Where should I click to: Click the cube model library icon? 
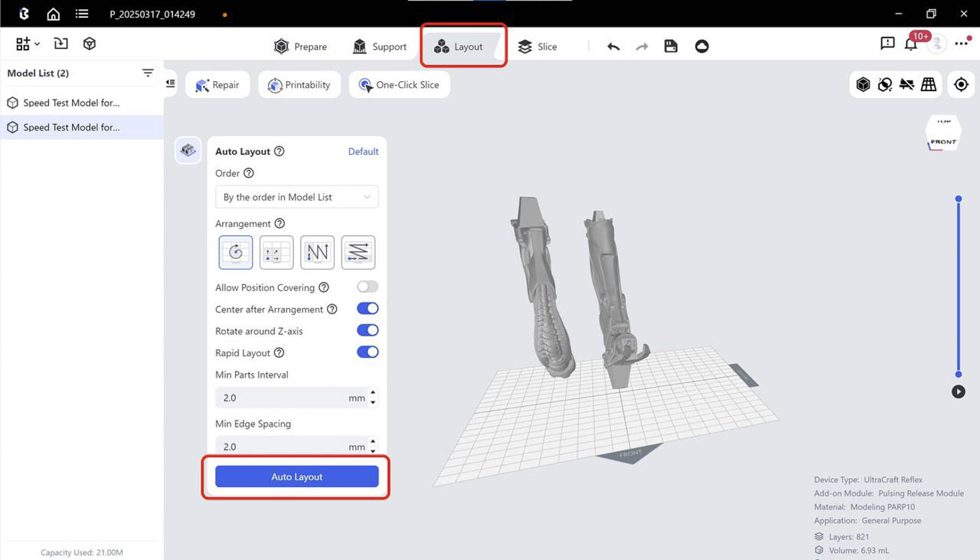pyautogui.click(x=90, y=43)
